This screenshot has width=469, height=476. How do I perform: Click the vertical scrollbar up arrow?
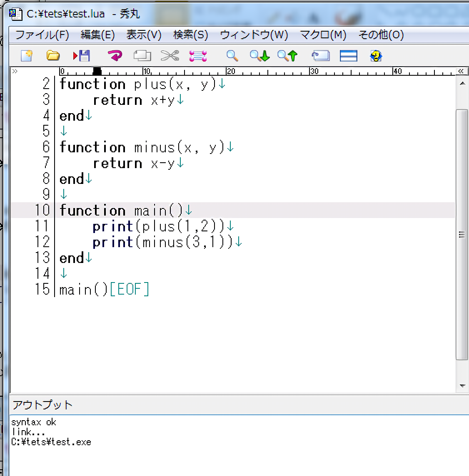pos(462,84)
